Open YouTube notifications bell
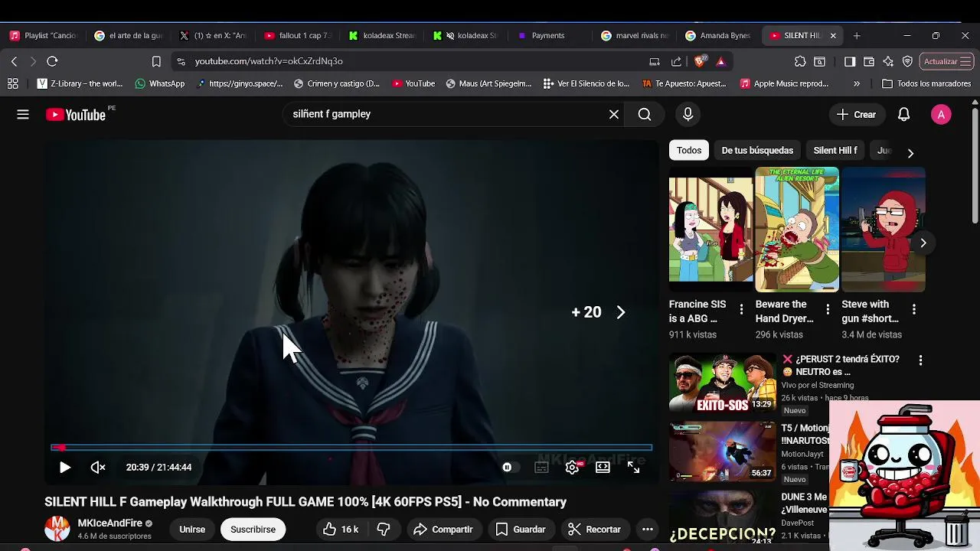The height and width of the screenshot is (551, 980). (x=903, y=115)
